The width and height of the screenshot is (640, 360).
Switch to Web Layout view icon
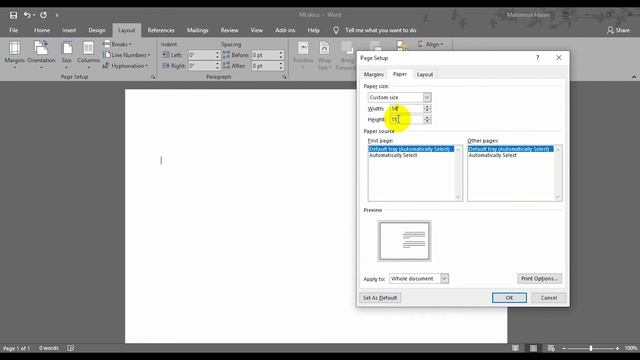551,348
